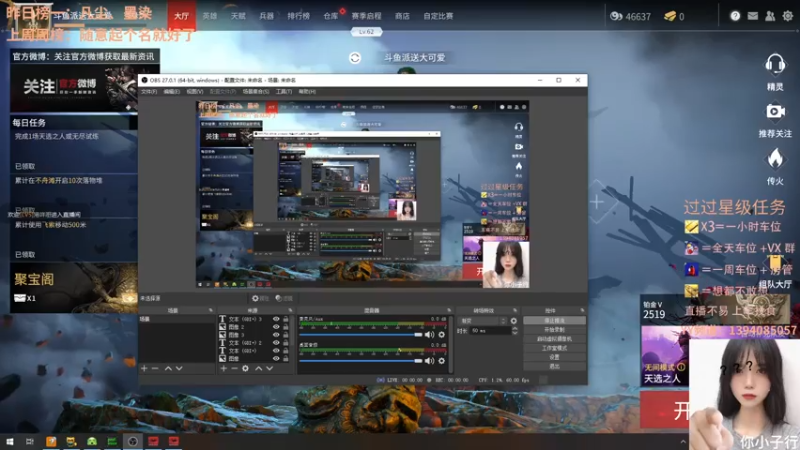
Task: Click 开始录制 button in OBS Controls
Action: click(x=555, y=330)
